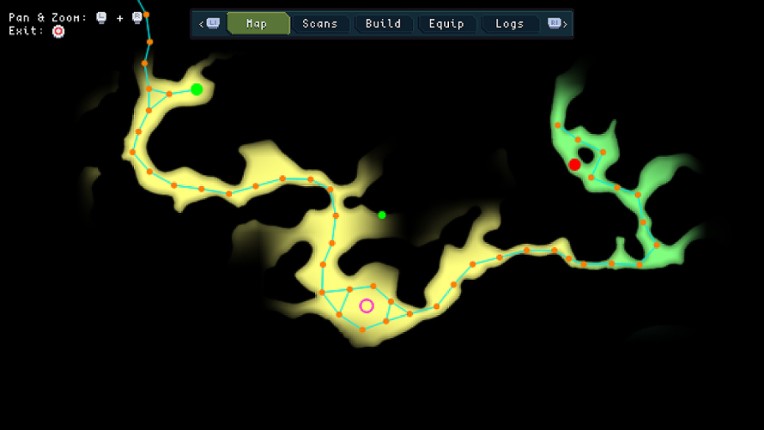Click the 'Exit:' label
764x430 pixels.
tap(26, 31)
